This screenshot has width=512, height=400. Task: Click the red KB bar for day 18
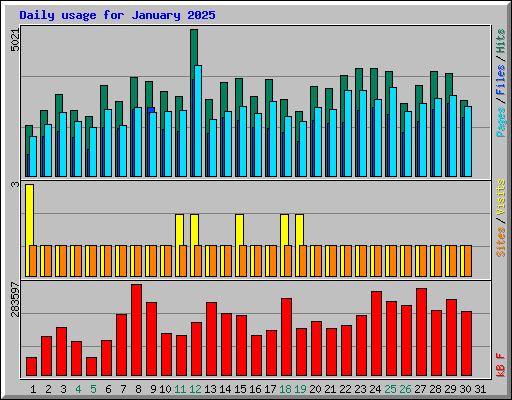point(287,337)
